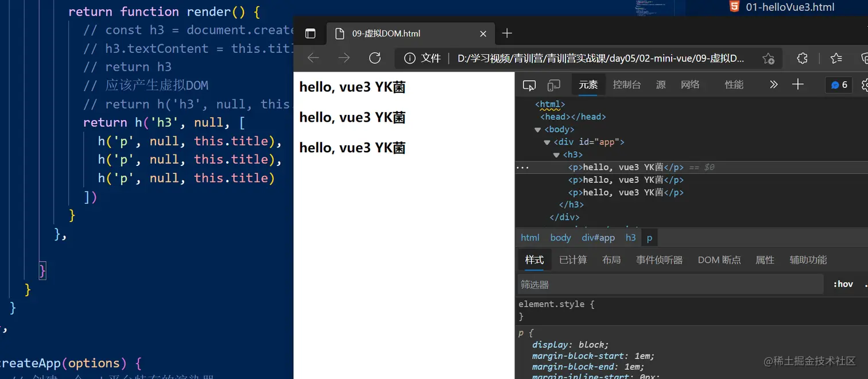Collapse the div id="app" node
This screenshot has width=868, height=379.
pyautogui.click(x=547, y=142)
